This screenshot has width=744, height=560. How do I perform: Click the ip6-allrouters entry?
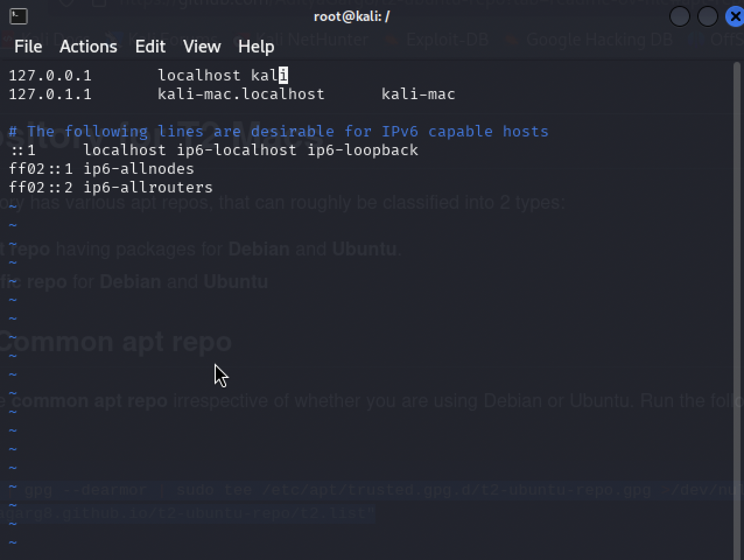(x=148, y=188)
